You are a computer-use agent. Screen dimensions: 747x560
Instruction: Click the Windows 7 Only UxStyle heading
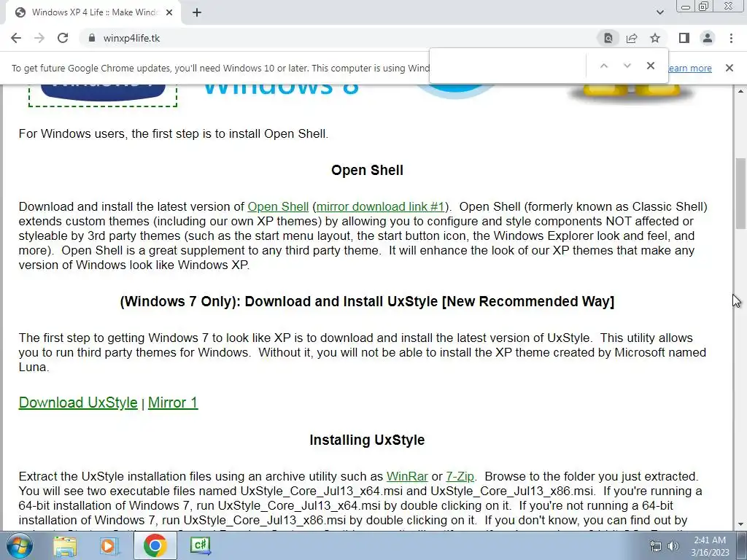367,301
